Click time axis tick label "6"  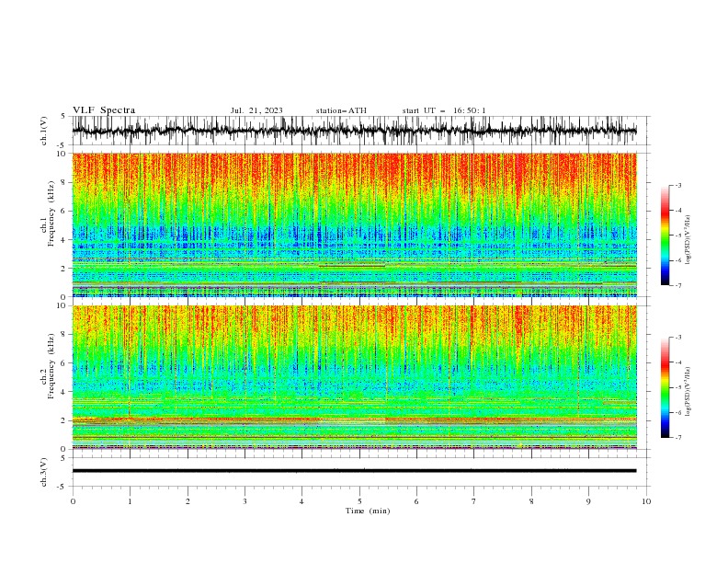(416, 501)
